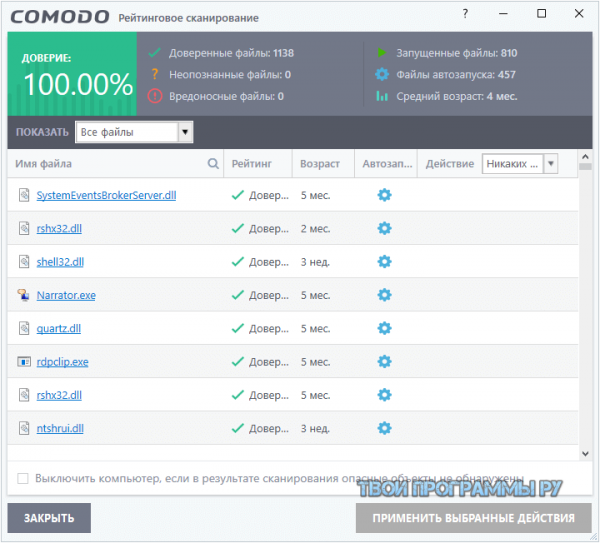The height and width of the screenshot is (543, 600).
Task: Open the Narrator.exe file link
Action: pyautogui.click(x=66, y=295)
